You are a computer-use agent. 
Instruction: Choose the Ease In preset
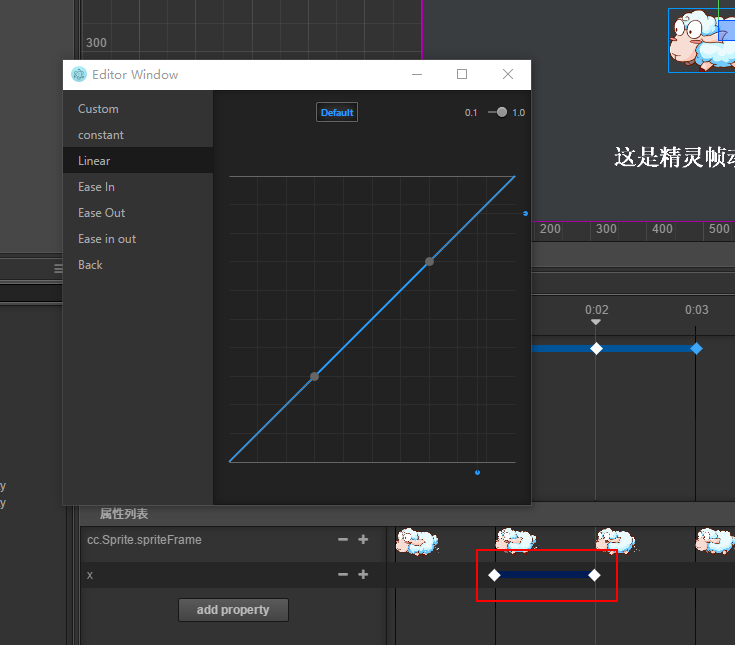[x=138, y=187]
